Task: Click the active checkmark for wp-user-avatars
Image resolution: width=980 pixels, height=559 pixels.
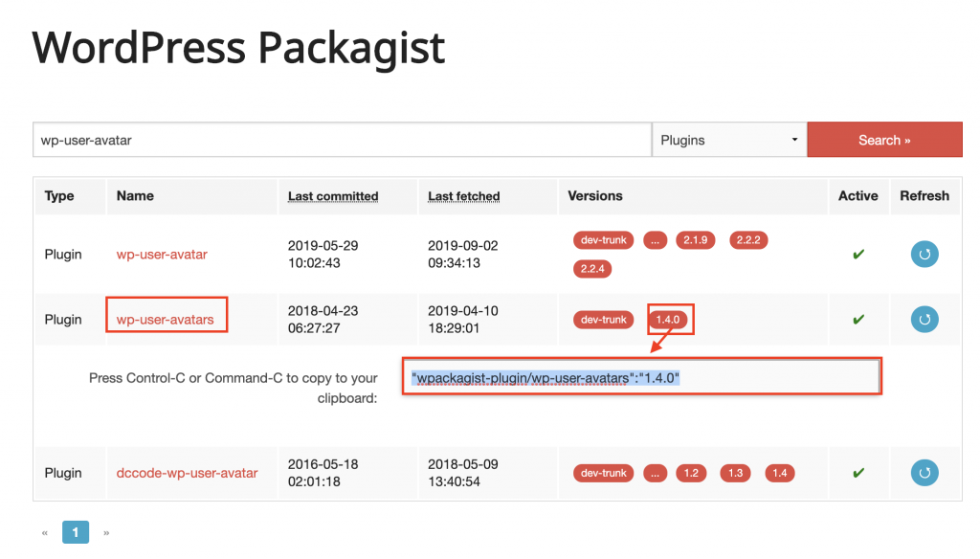Action: tap(858, 320)
